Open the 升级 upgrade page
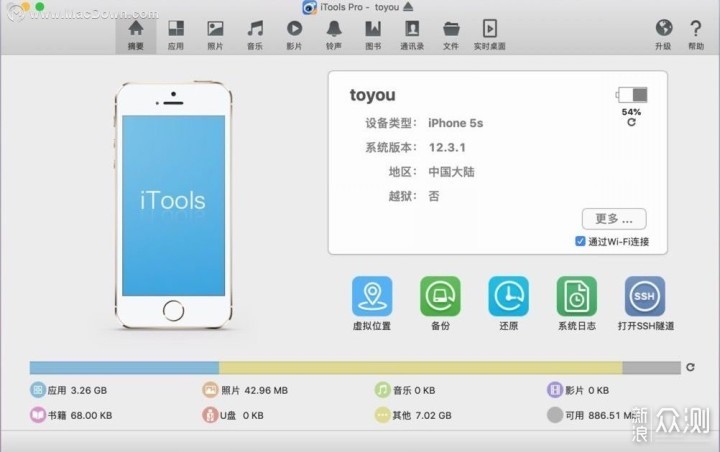Image resolution: width=720 pixels, height=452 pixels. 663,33
